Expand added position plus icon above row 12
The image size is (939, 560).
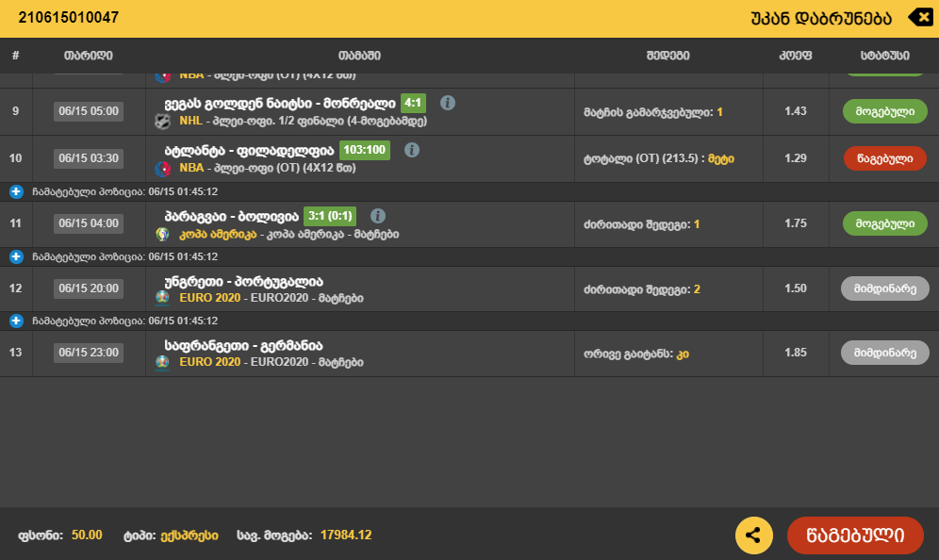click(x=16, y=256)
